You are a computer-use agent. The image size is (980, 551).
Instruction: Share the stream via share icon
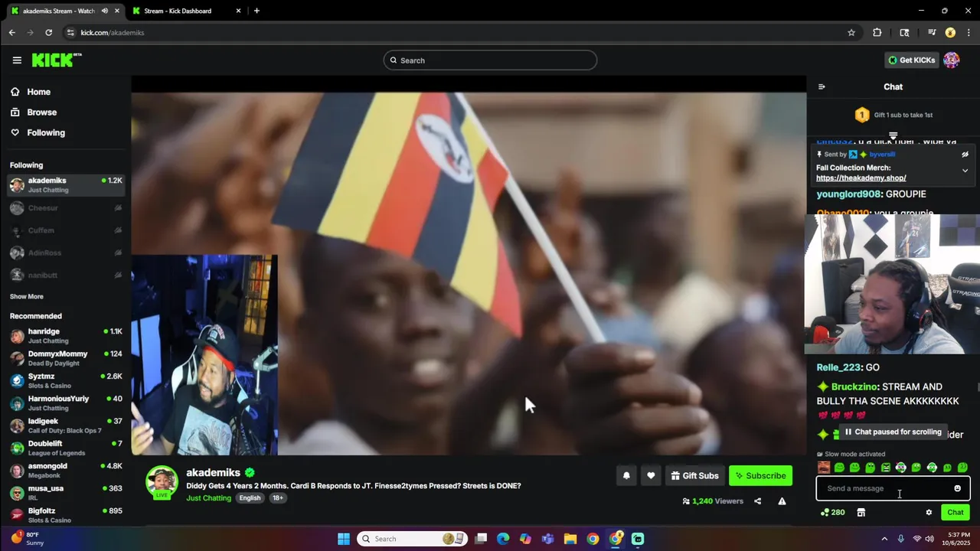(757, 501)
